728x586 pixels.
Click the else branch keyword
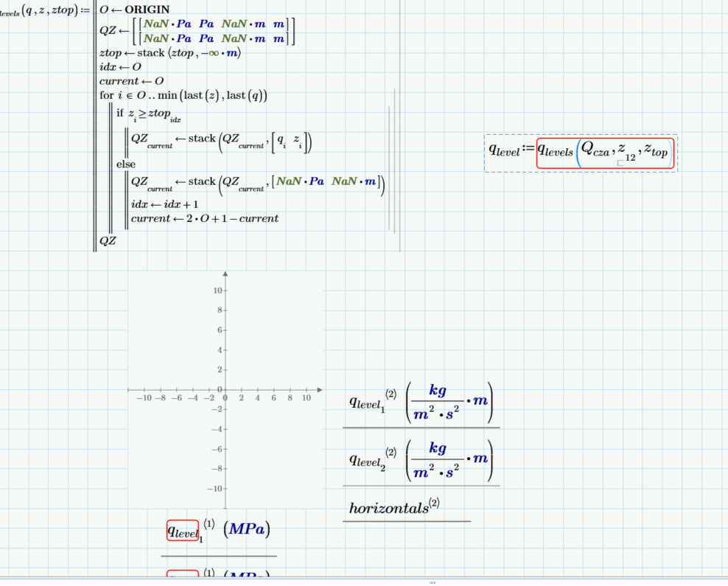[125, 164]
